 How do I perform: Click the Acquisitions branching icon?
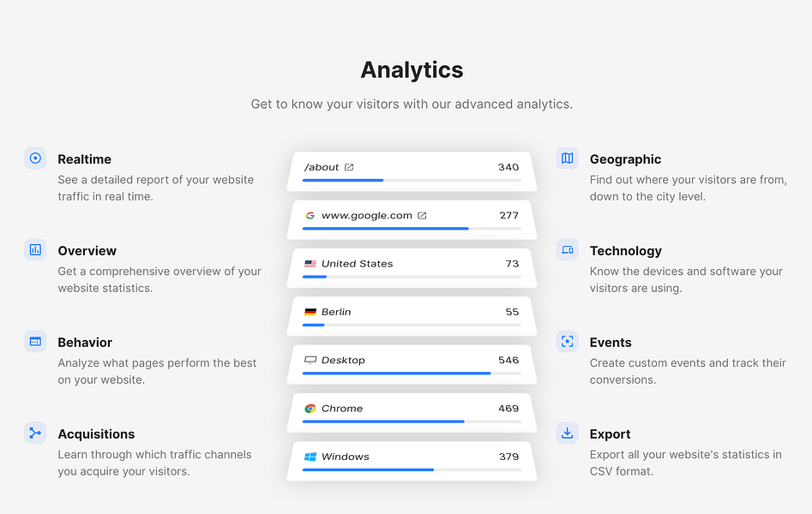[35, 433]
